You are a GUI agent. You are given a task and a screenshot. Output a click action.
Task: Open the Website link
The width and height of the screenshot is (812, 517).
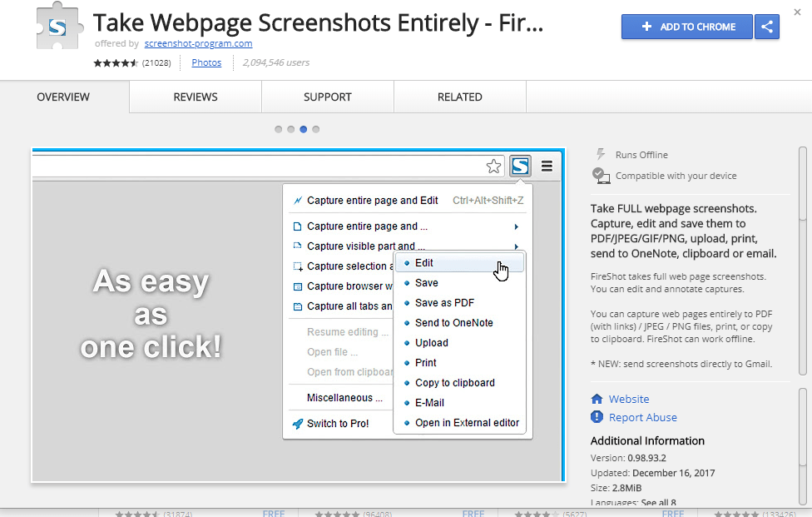pos(629,399)
